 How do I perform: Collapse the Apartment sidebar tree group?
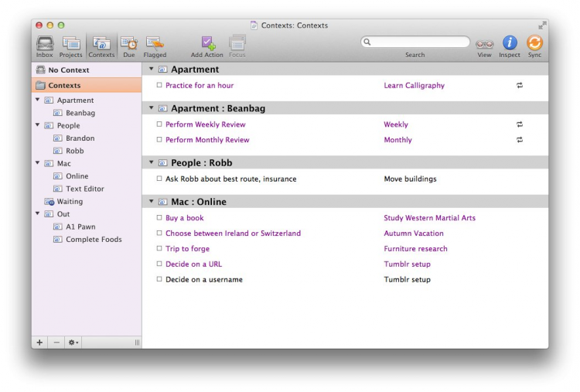pyautogui.click(x=38, y=101)
